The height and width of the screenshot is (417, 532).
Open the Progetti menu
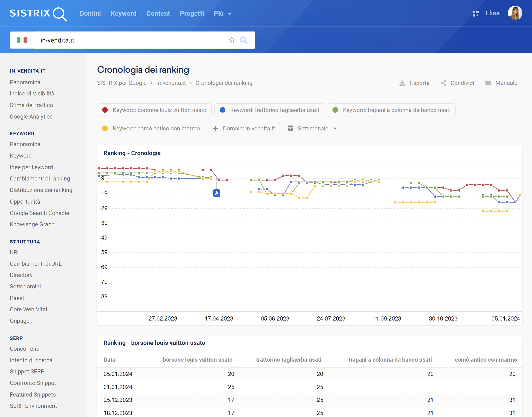192,14
